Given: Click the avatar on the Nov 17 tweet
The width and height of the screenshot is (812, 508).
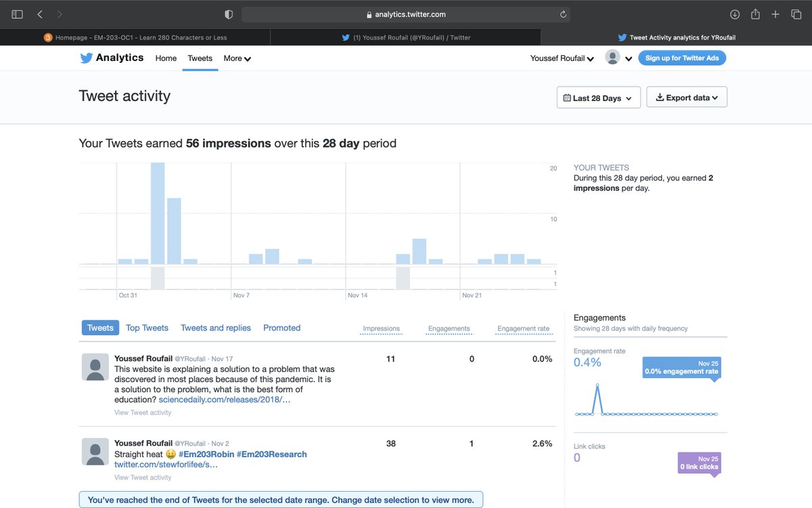Looking at the screenshot, I should 95,367.
